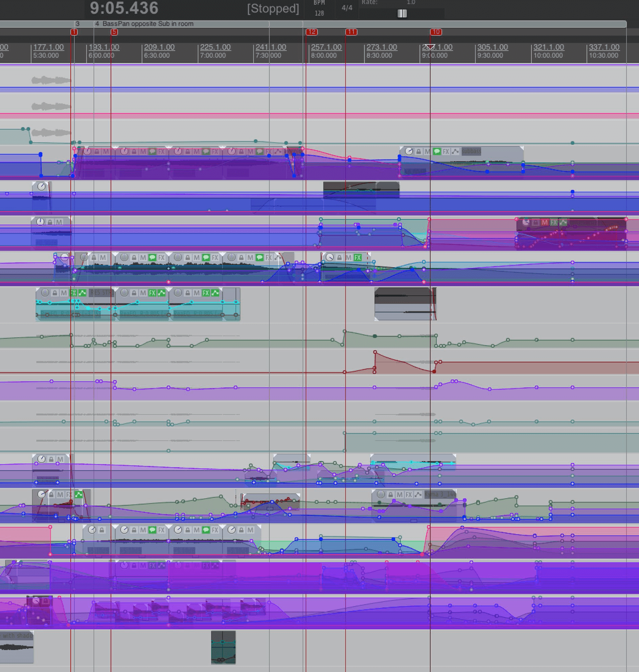The image size is (639, 672).
Task: Adjust the volume knob on the subbass item
Action: point(409,151)
